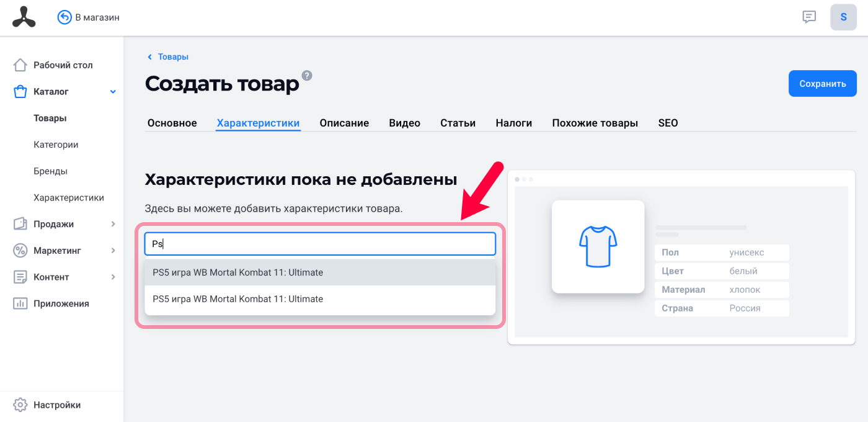Click the Сохранить button
The image size is (868, 422).
pos(822,84)
